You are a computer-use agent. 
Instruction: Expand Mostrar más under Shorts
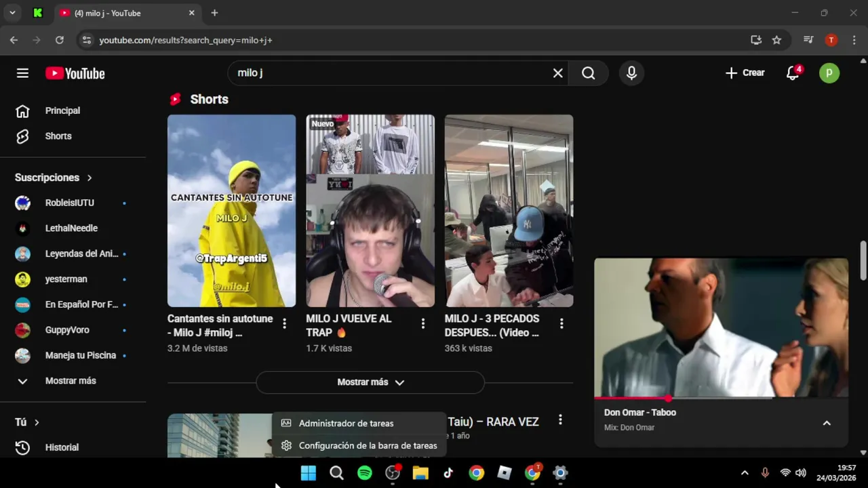point(370,382)
